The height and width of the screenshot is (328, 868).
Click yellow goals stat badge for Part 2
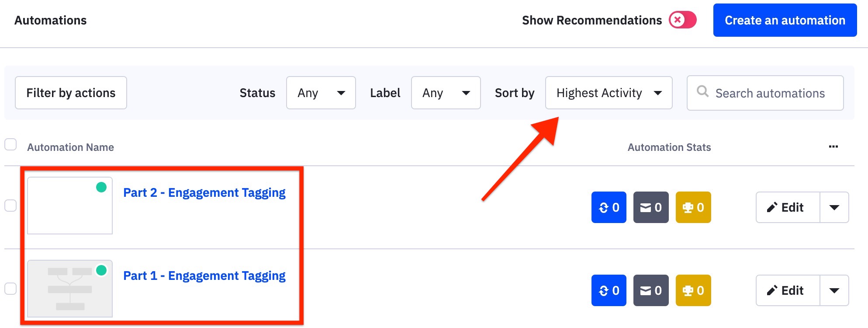693,207
